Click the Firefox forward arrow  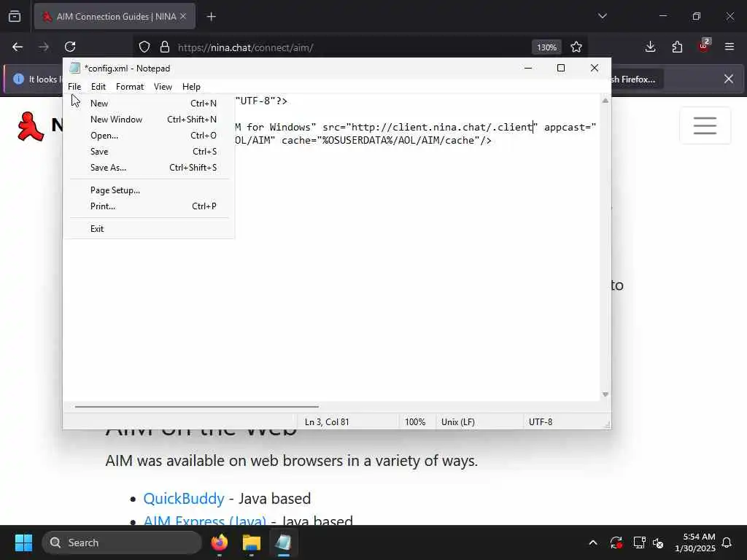click(44, 47)
